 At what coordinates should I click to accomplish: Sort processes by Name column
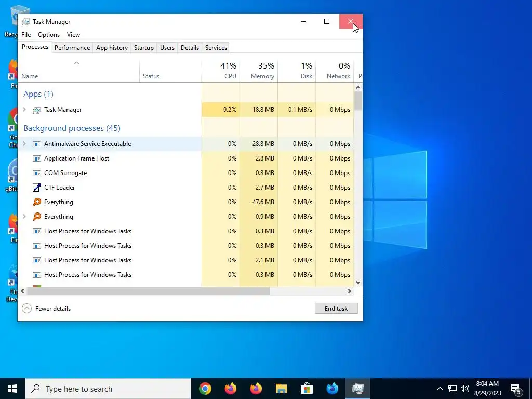point(79,71)
